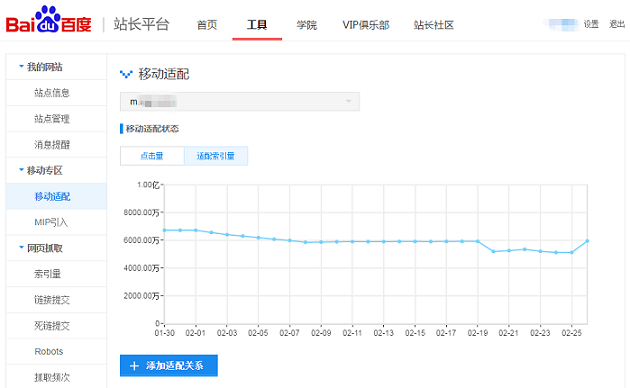Click the blurred username at top right

tap(562, 25)
